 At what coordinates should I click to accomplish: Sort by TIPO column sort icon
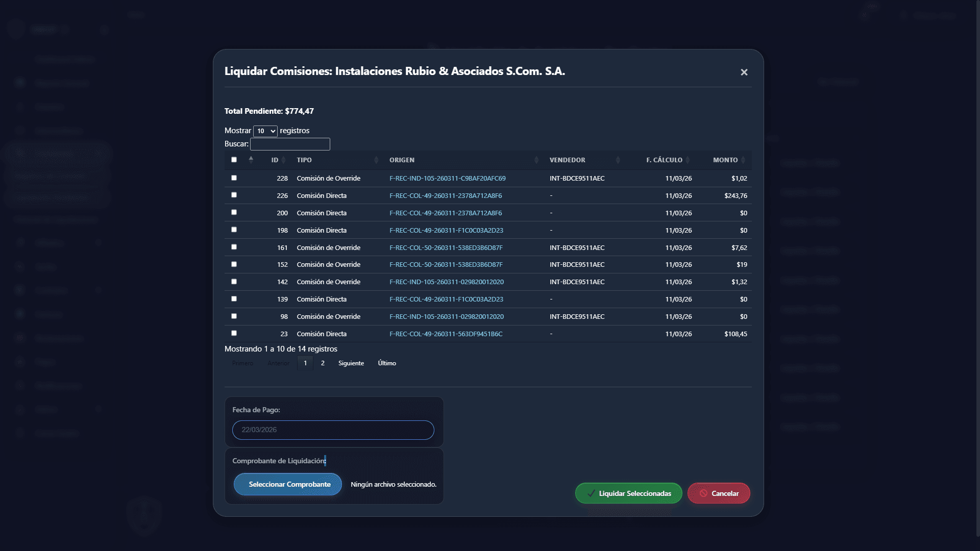coord(376,160)
